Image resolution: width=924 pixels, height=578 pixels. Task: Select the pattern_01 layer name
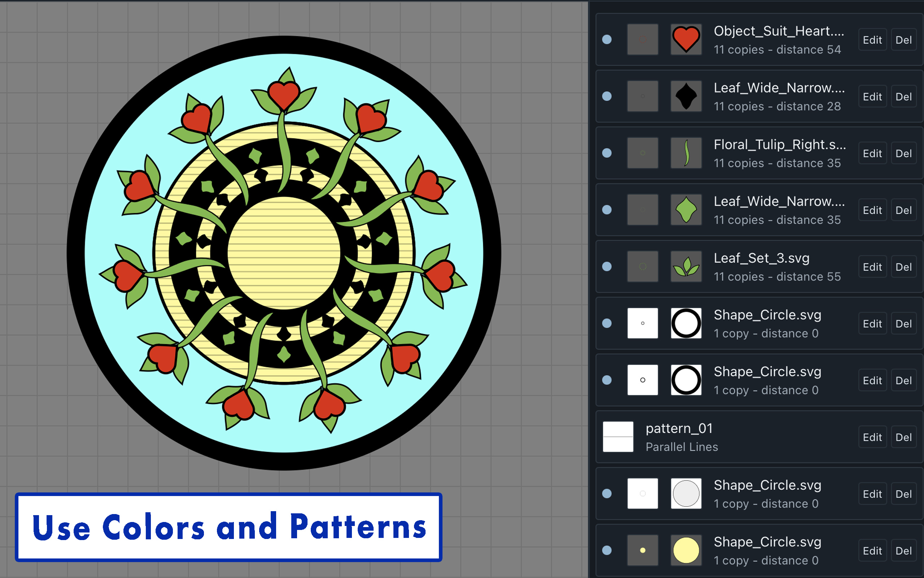tap(679, 428)
